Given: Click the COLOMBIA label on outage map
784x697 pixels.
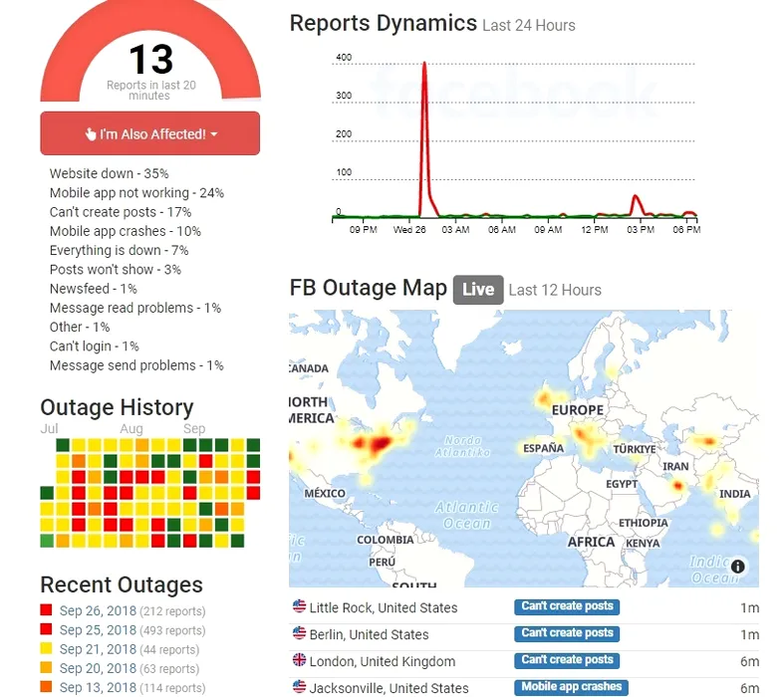Looking at the screenshot, I should point(385,540).
